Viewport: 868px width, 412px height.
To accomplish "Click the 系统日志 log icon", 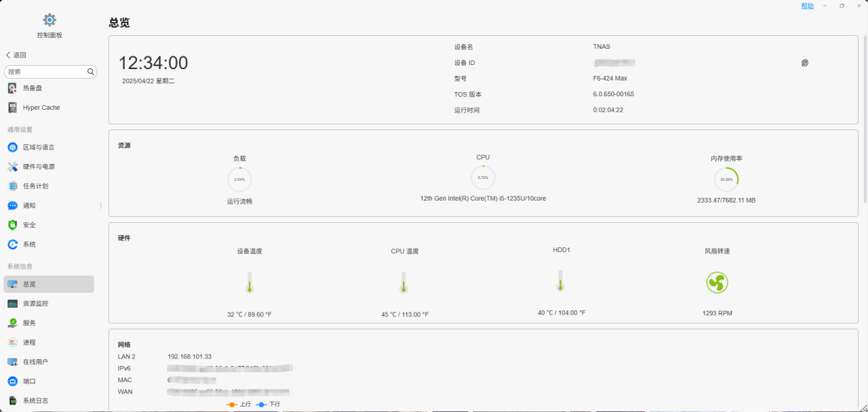I will pos(12,400).
